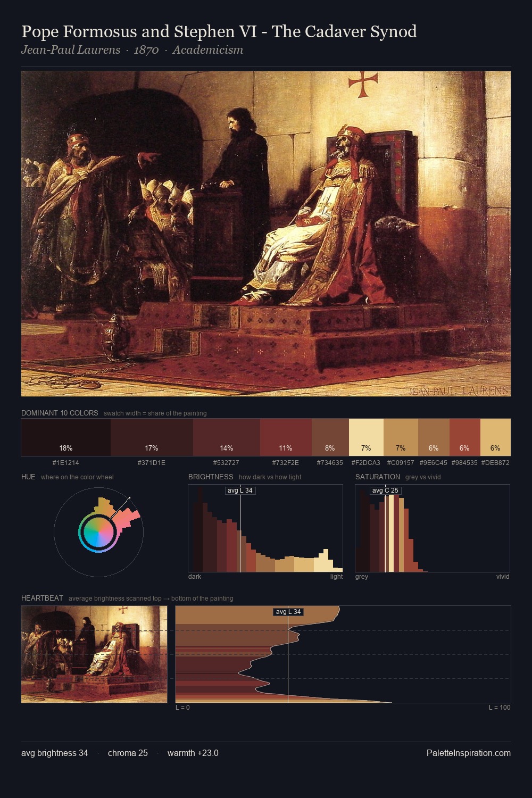Click the 'vivid' axis label

tap(503, 577)
